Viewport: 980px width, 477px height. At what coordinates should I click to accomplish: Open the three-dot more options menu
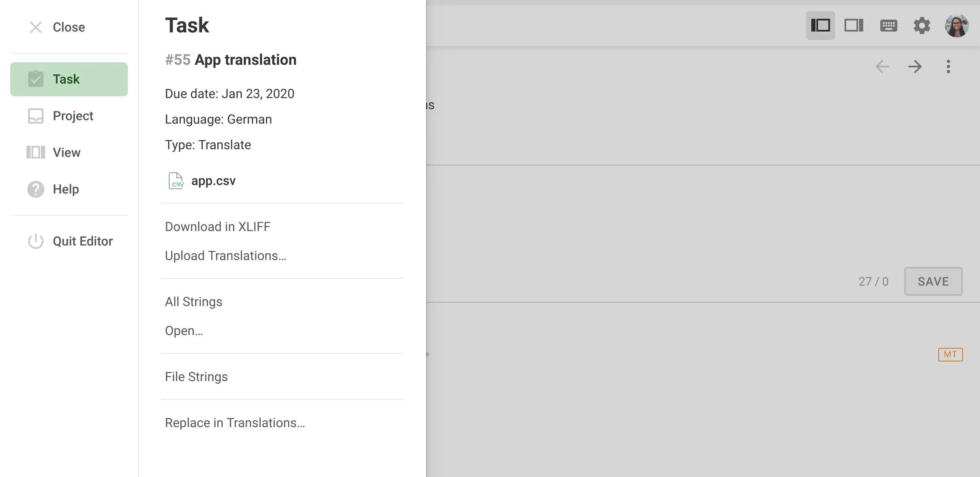pos(948,66)
